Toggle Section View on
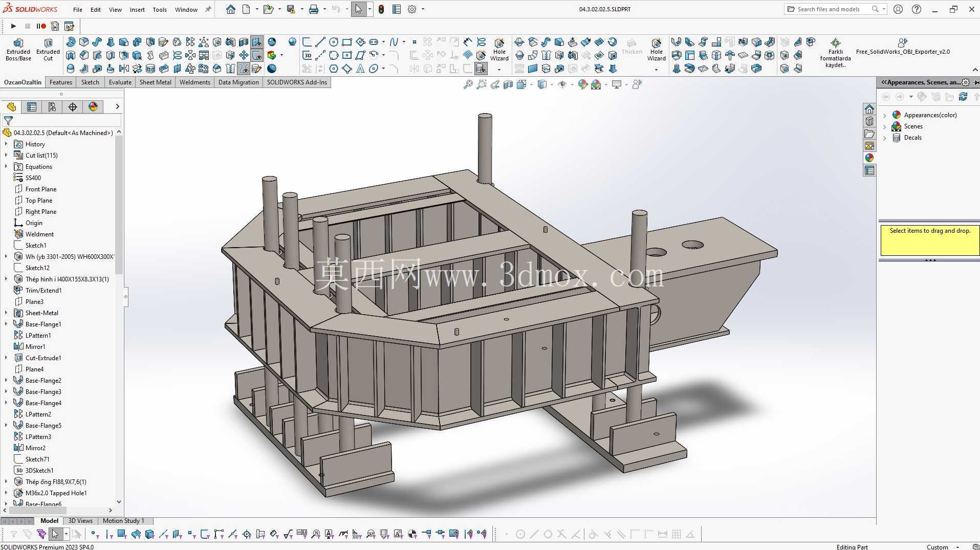Image resolution: width=980 pixels, height=550 pixels. coord(508,84)
